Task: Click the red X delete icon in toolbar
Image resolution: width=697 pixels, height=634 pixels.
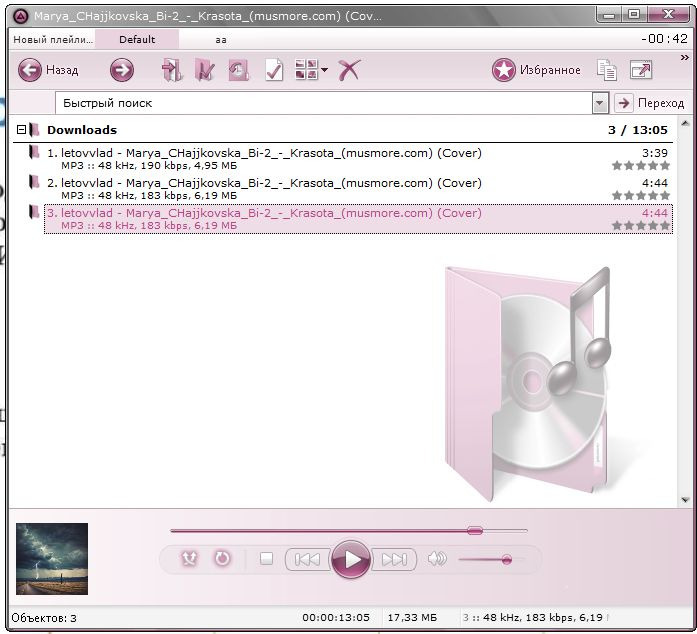Action: (x=348, y=70)
